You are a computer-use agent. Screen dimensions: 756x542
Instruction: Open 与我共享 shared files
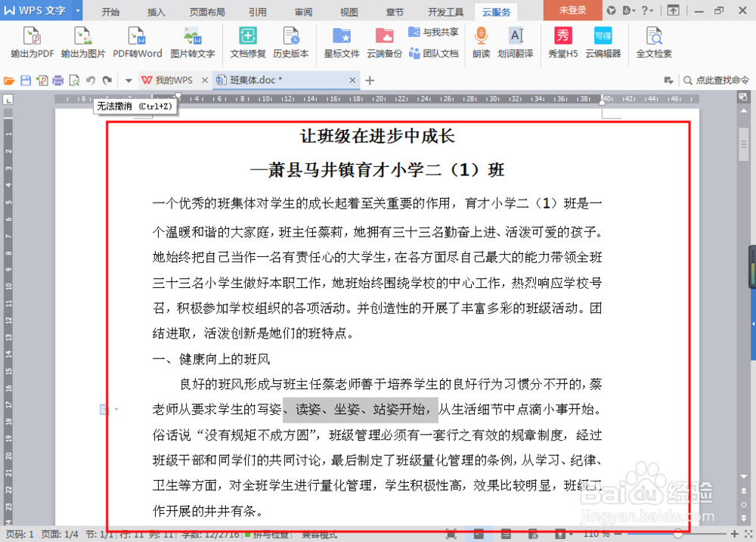pyautogui.click(x=433, y=33)
